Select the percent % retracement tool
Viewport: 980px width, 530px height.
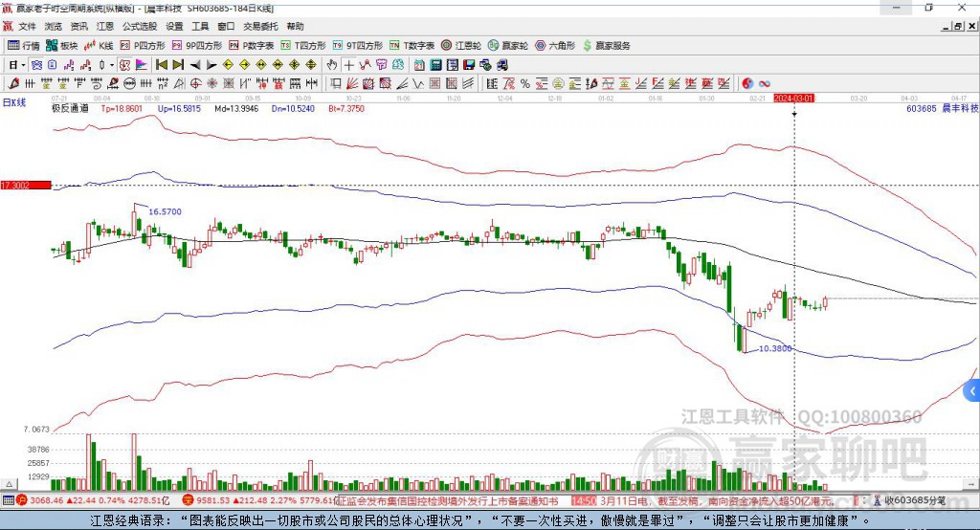click(x=525, y=83)
